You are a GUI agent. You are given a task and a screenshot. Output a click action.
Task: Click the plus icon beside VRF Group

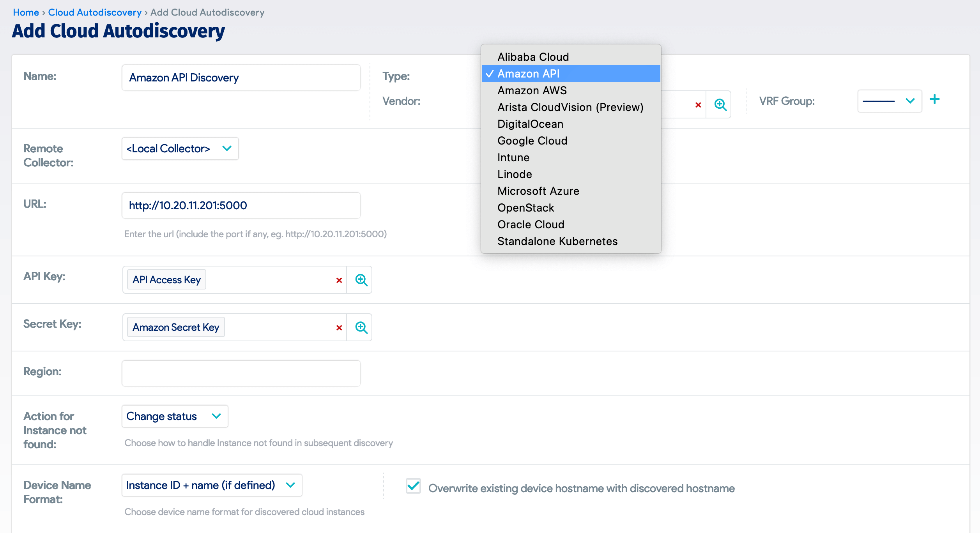click(x=935, y=100)
